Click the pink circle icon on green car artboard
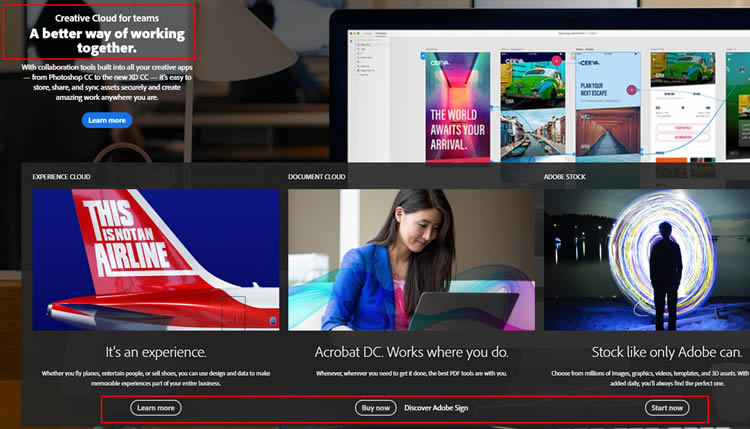Image resolution: width=750 pixels, height=429 pixels. click(556, 61)
